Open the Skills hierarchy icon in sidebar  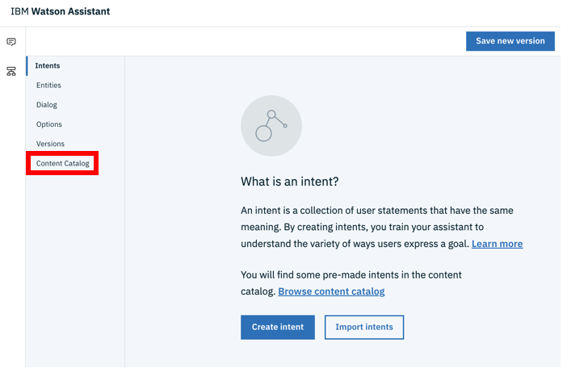(11, 71)
